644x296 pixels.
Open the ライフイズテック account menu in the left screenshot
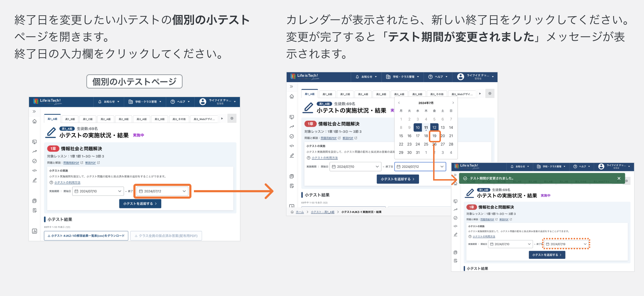tap(218, 102)
